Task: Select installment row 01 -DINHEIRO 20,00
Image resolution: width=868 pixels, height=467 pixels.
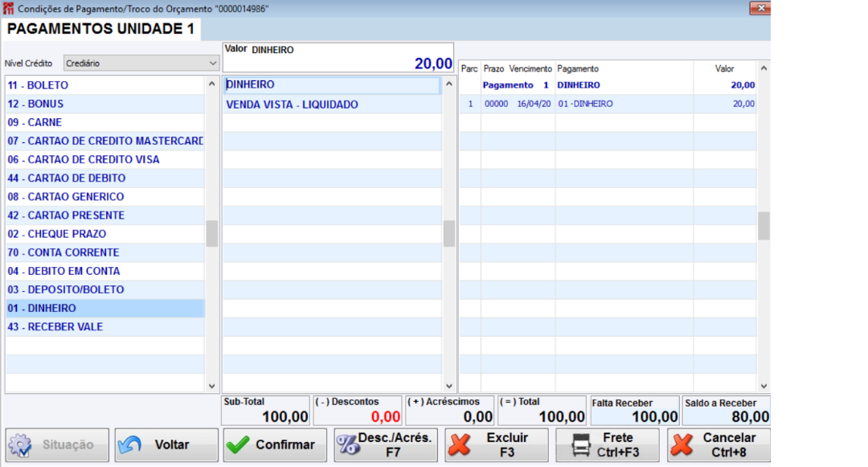Action: click(608, 104)
